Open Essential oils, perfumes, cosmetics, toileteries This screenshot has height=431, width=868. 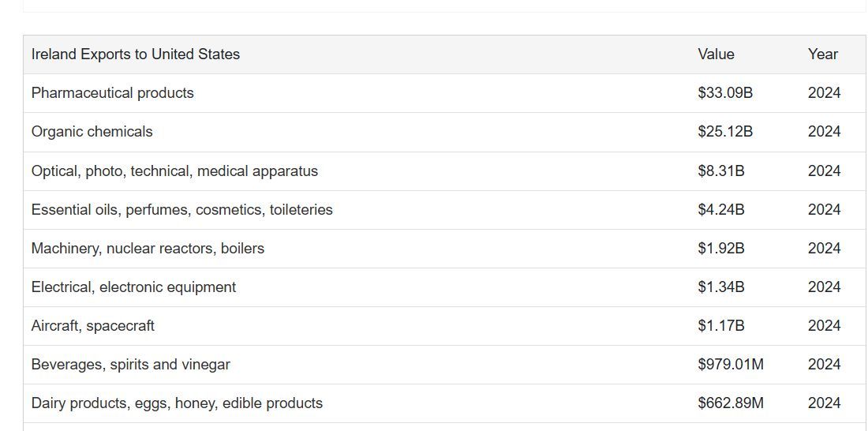click(181, 209)
